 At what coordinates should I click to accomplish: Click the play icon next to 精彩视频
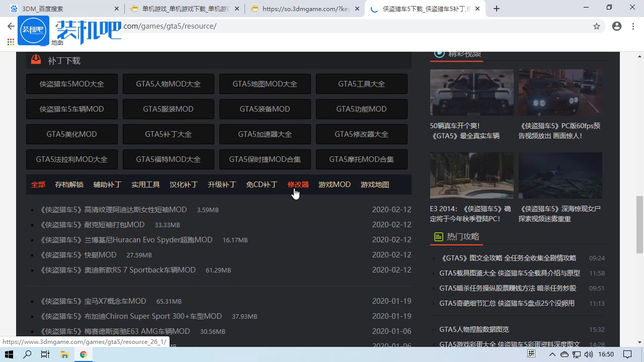[439, 53]
